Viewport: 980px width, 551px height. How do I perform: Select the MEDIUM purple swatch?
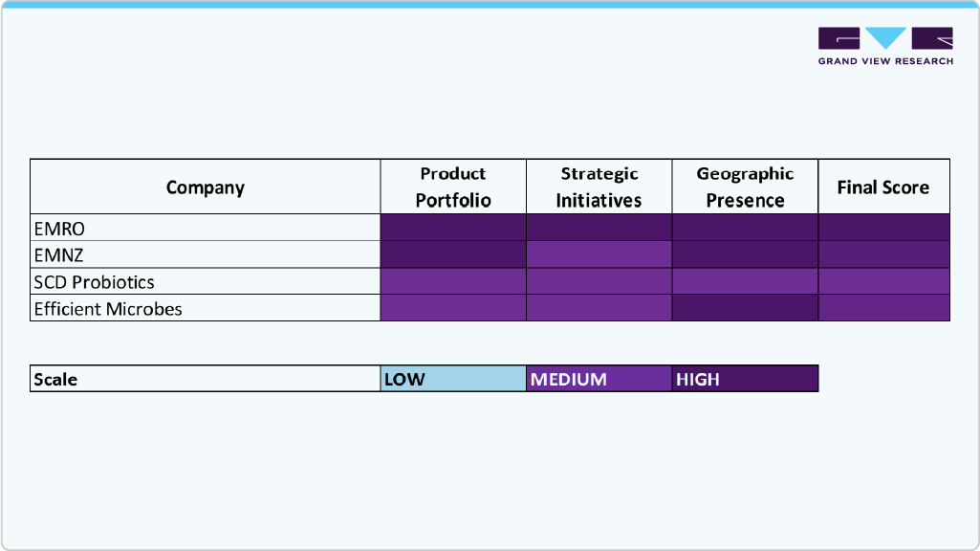tap(599, 379)
